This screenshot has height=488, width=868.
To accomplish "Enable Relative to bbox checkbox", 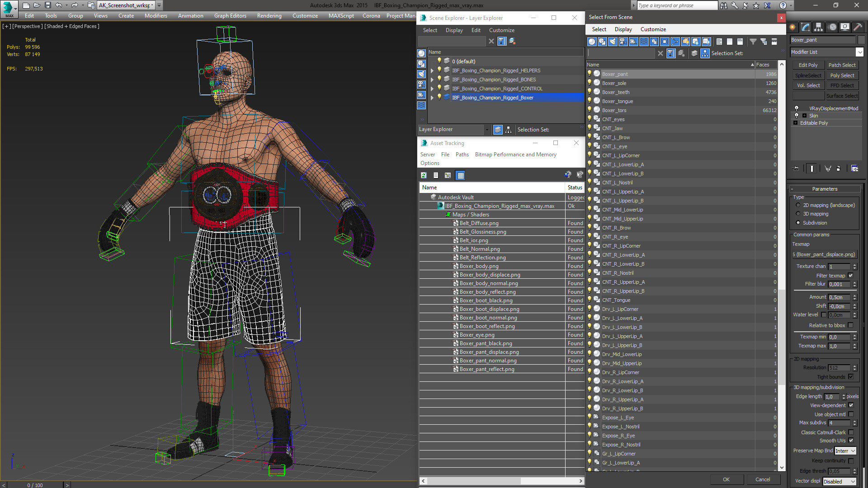I will (850, 325).
